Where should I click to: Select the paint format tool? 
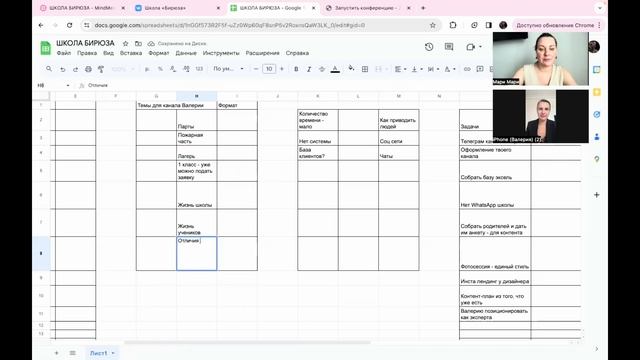(101, 69)
